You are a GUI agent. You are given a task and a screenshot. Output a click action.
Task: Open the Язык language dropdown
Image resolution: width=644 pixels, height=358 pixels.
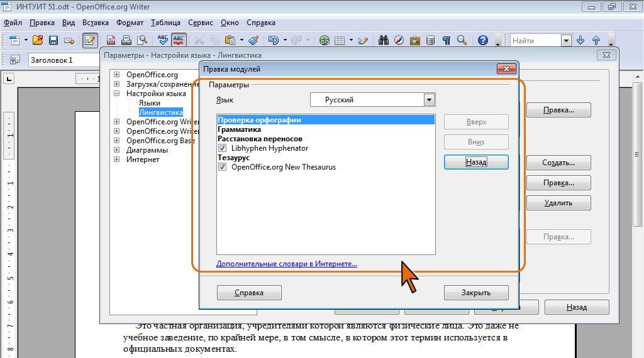tap(429, 100)
